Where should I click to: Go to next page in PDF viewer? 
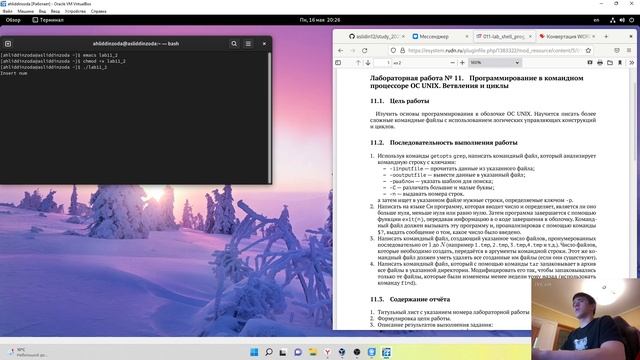click(368, 63)
